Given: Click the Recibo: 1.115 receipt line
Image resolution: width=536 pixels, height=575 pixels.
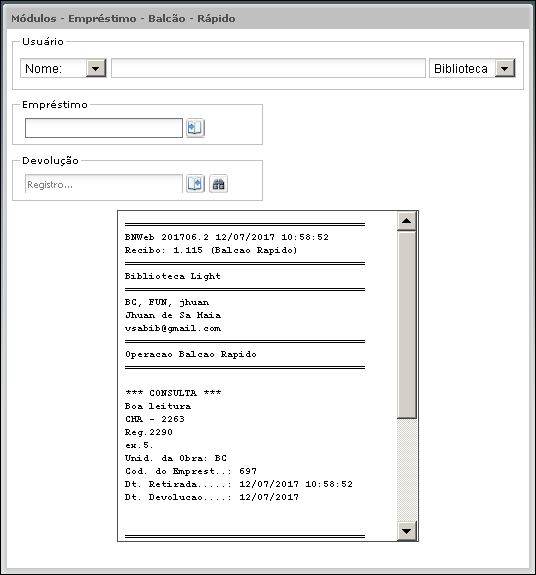Looking at the screenshot, I should [x=211, y=250].
